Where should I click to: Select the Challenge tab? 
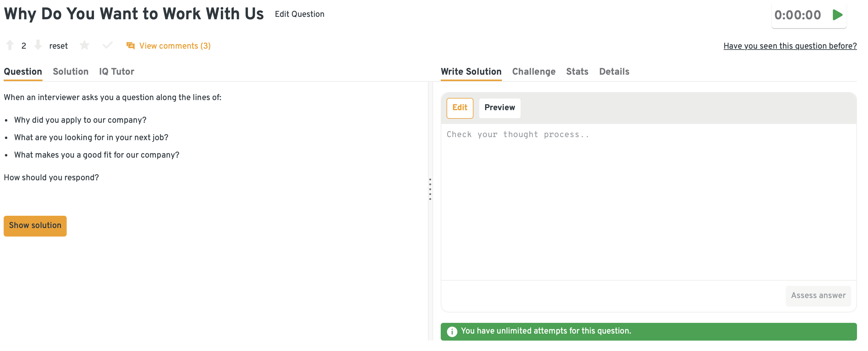(x=533, y=72)
